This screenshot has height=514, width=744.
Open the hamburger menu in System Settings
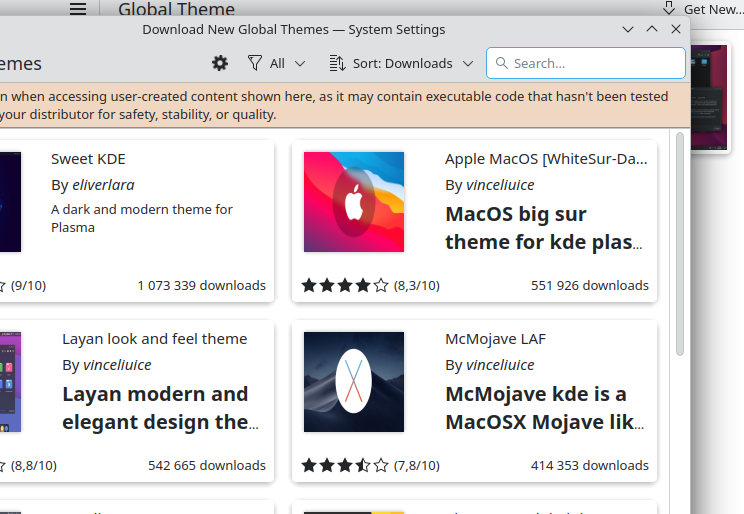(78, 9)
